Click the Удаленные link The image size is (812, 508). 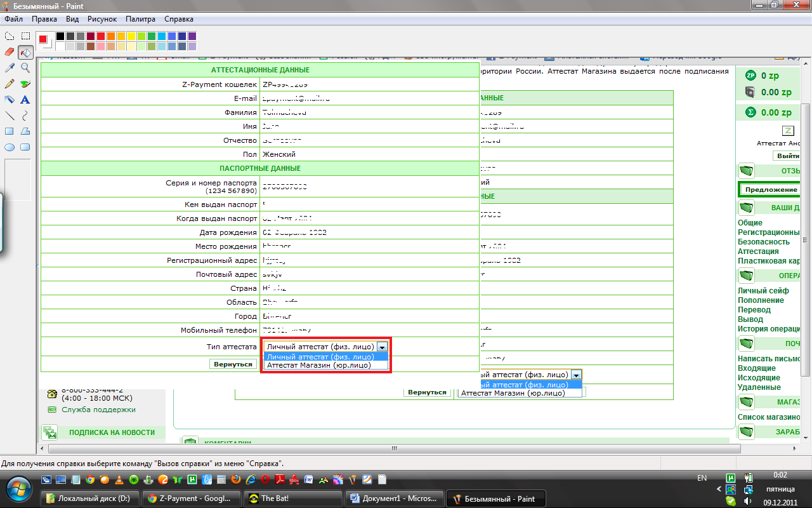point(759,387)
